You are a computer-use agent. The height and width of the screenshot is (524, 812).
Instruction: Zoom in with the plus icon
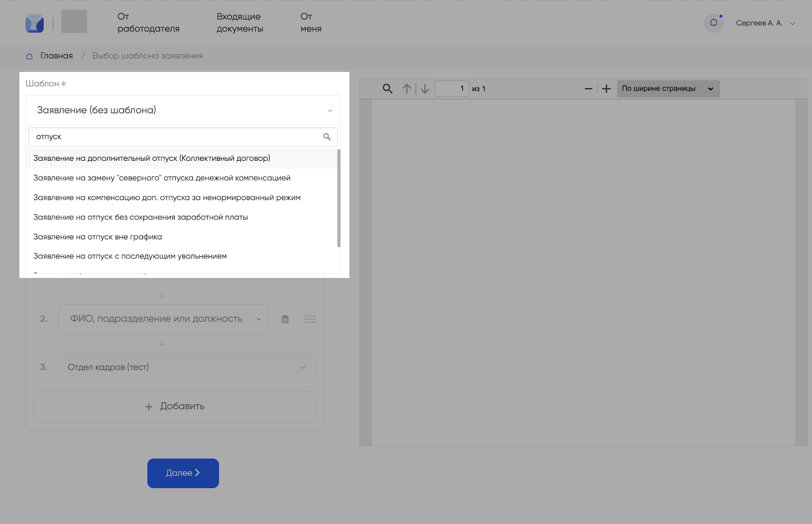(x=606, y=89)
